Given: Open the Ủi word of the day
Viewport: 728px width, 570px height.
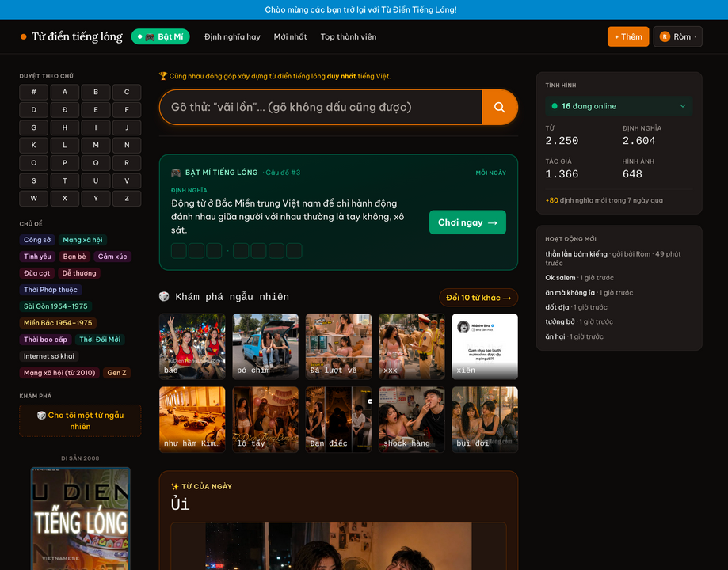Looking at the screenshot, I should 180,504.
